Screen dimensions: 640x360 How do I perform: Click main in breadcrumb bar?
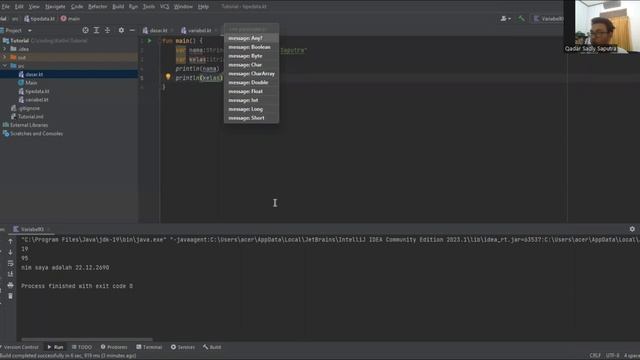(70, 19)
